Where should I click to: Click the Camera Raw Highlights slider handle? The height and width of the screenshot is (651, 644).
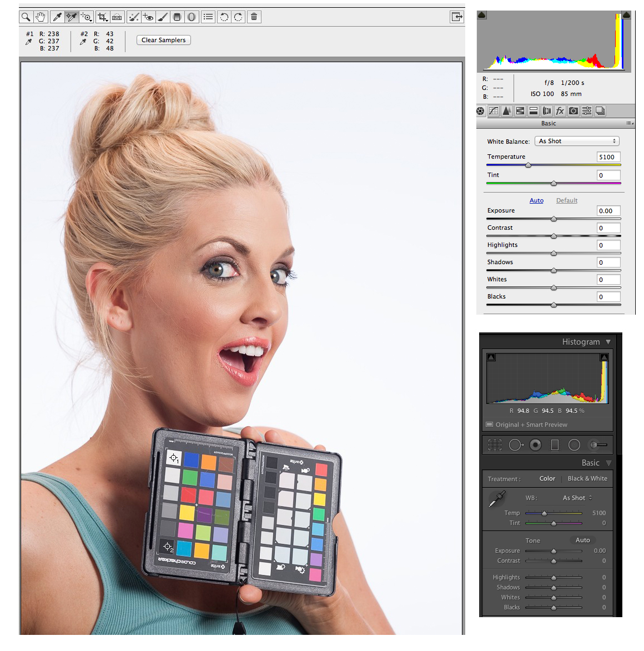tap(554, 253)
